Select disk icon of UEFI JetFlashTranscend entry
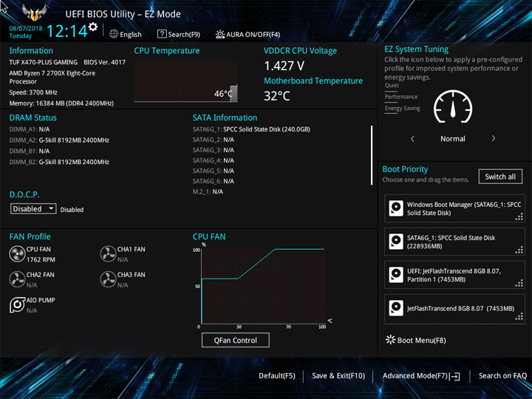Screen dimensions: 532x399 click(396, 275)
